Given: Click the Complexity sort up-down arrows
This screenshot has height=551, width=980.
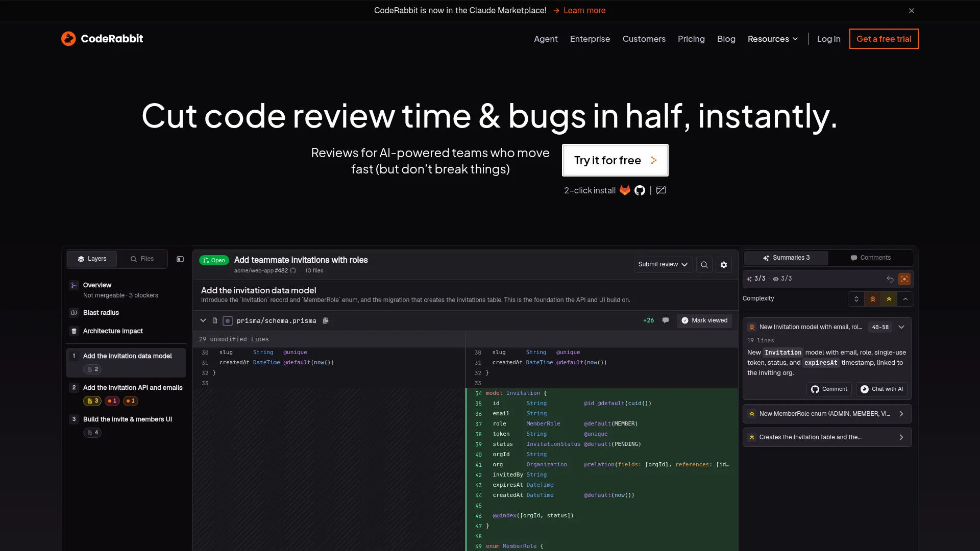Looking at the screenshot, I should coord(856,299).
